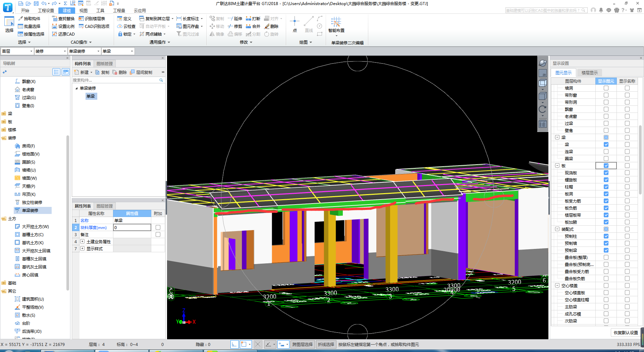Open 识别楼层表 recognize floor table
This screenshot has height=352, width=644.
pos(92,18)
